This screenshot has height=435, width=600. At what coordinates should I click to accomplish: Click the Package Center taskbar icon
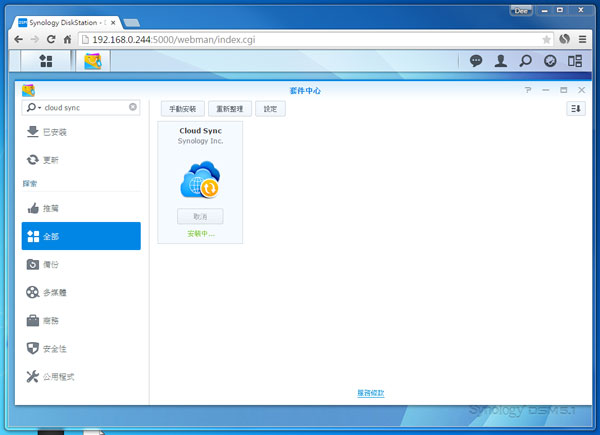click(92, 61)
